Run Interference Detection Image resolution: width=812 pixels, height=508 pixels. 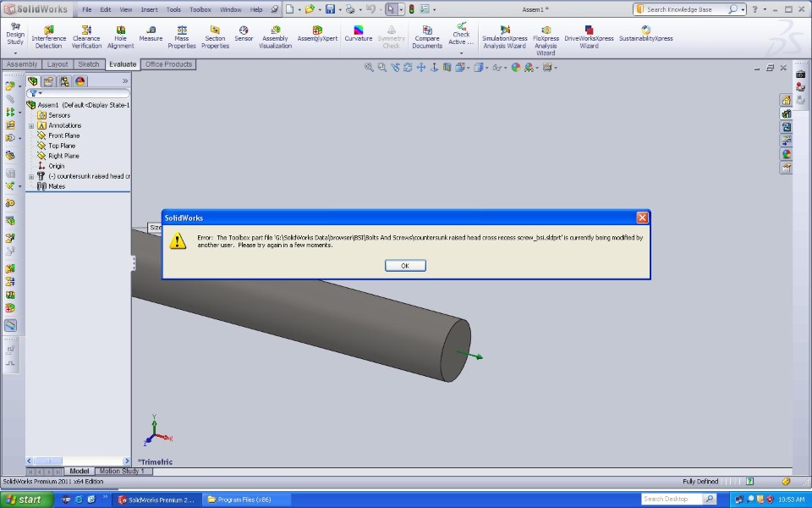tap(49, 37)
